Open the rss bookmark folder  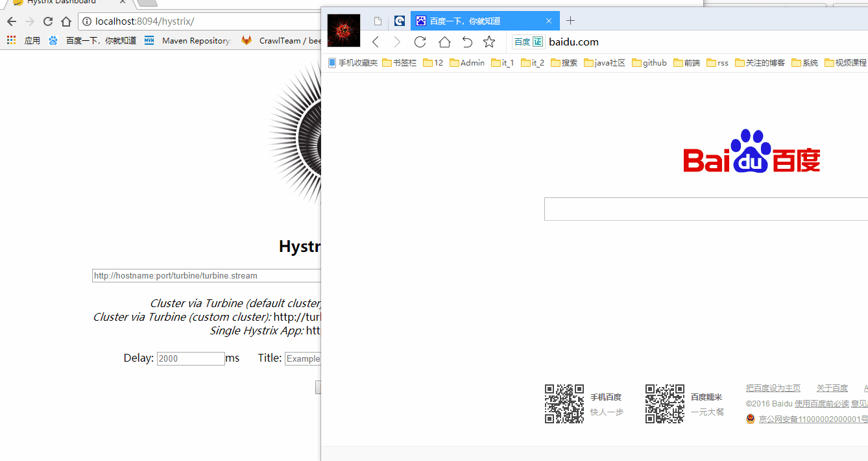[717, 63]
